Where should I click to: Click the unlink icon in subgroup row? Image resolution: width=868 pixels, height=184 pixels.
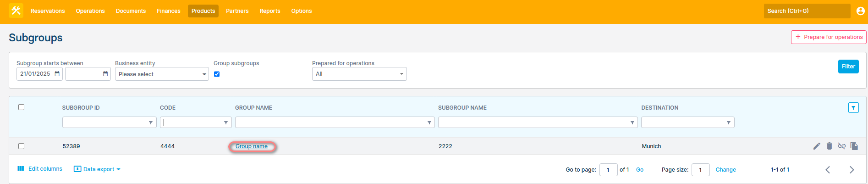pyautogui.click(x=841, y=146)
